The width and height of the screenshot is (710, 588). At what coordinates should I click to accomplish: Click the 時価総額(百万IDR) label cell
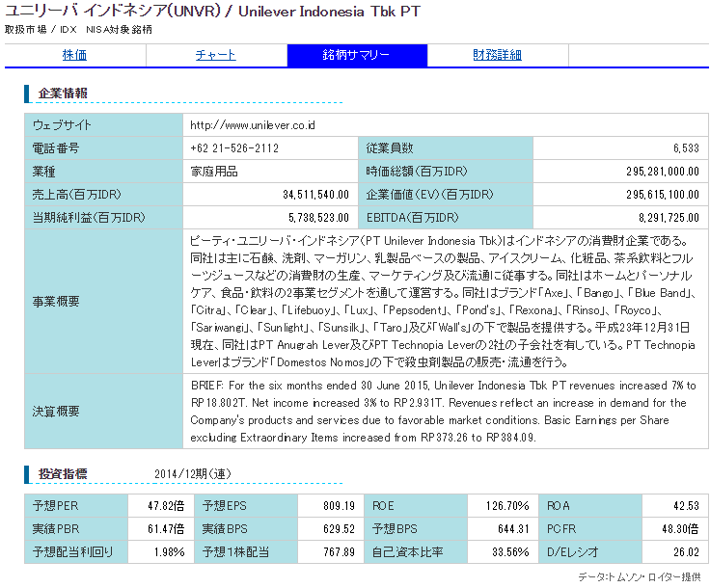(446, 172)
